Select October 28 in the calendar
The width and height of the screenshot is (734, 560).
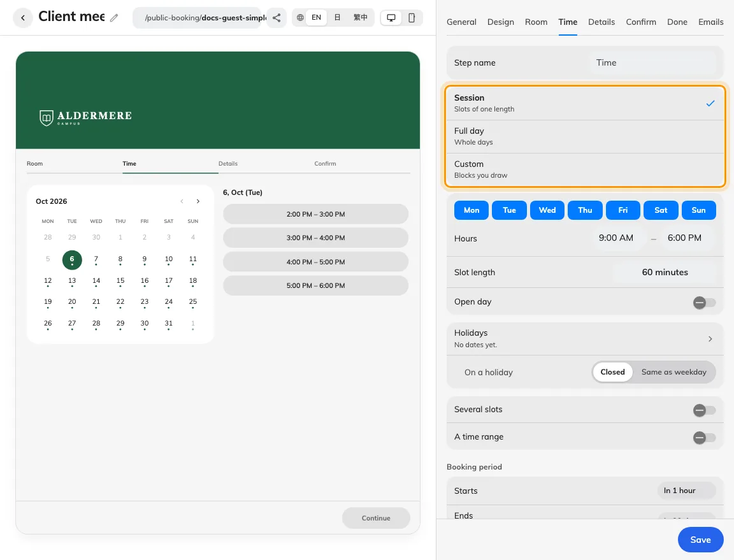[96, 324]
